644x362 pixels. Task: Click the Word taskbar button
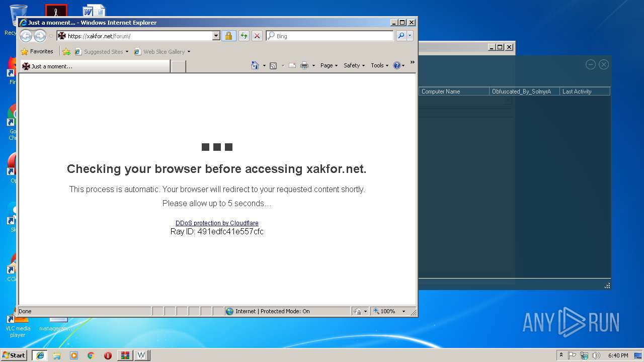(141, 355)
